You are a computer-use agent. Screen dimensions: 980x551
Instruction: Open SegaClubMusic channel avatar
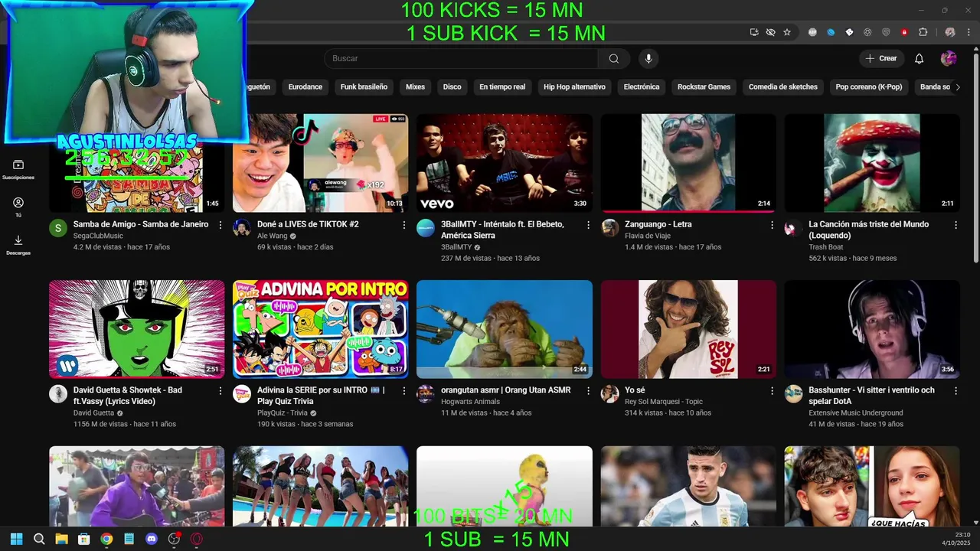pos(58,228)
